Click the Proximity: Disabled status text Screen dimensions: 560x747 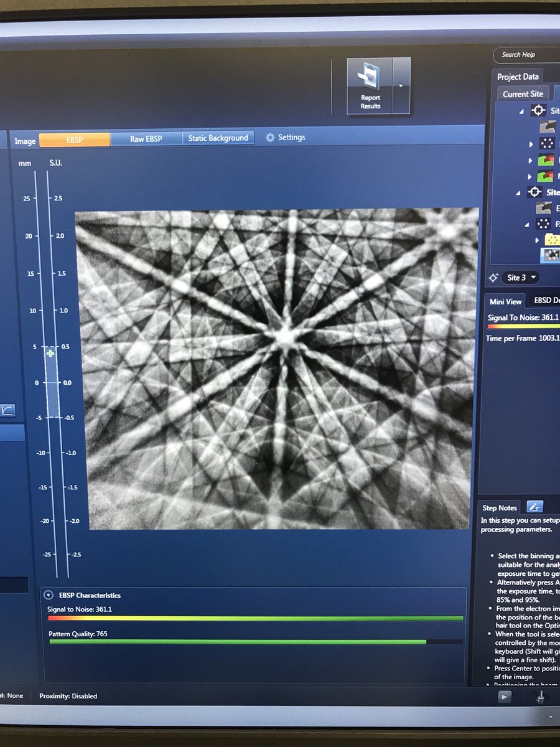68,696
